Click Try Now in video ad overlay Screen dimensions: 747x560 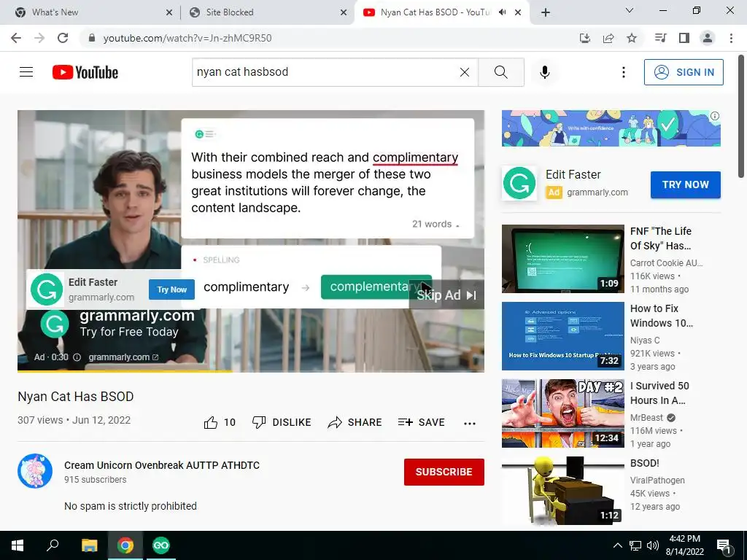point(171,289)
